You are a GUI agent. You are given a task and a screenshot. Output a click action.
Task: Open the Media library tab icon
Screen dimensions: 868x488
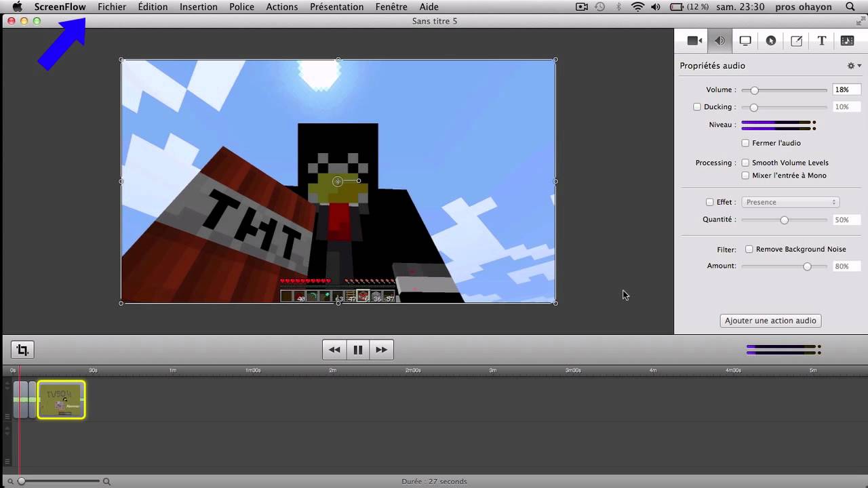847,41
